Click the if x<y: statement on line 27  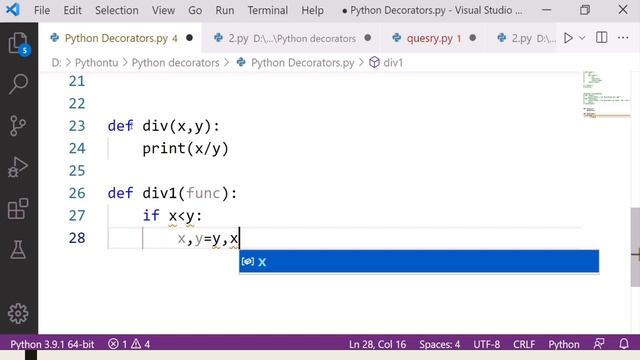172,216
